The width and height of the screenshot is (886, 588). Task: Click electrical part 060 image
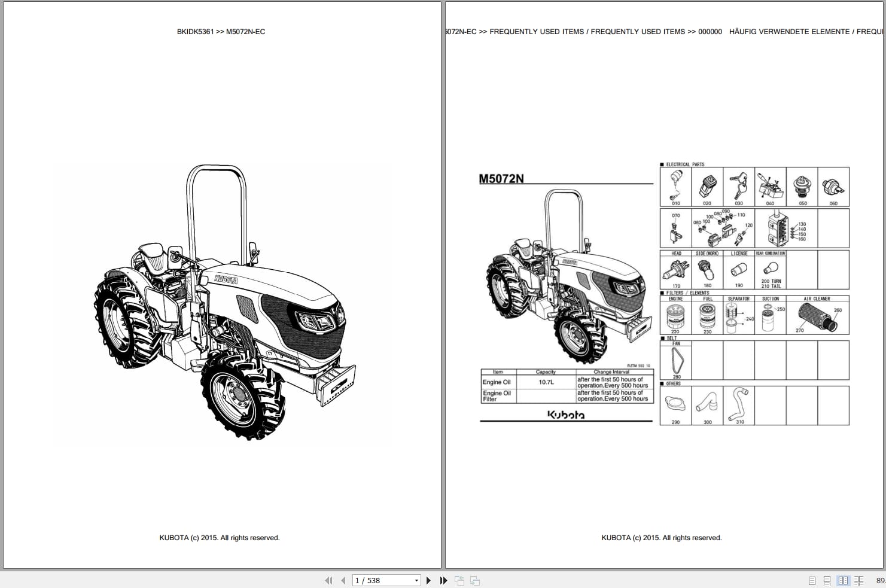(833, 187)
